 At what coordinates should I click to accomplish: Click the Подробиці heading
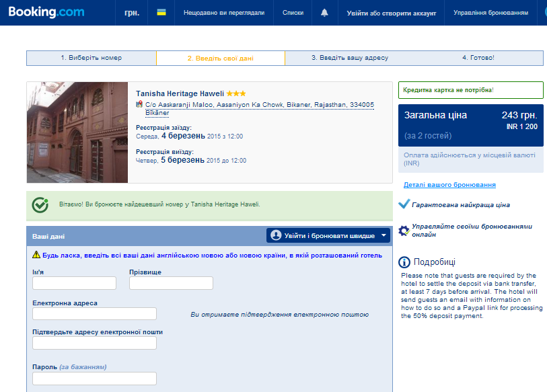click(435, 262)
